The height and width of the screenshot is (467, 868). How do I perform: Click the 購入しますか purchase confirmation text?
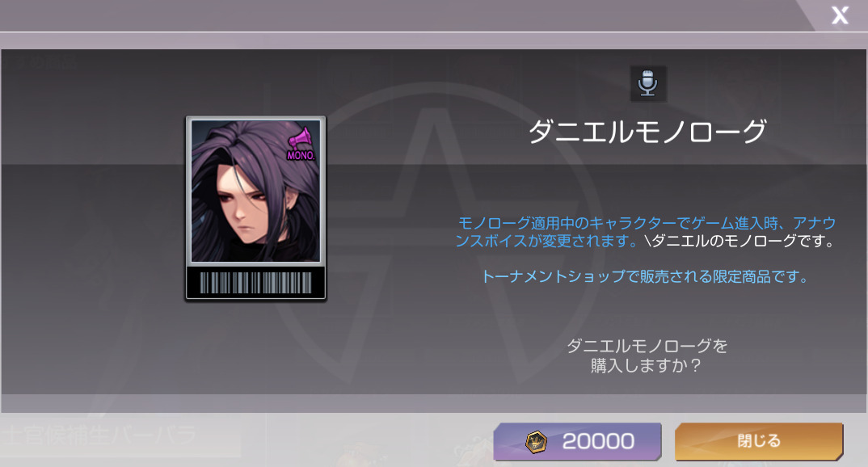tap(647, 356)
